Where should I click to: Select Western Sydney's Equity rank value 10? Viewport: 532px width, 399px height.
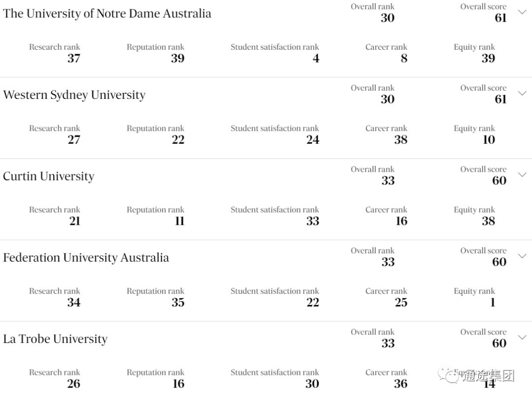(x=489, y=140)
